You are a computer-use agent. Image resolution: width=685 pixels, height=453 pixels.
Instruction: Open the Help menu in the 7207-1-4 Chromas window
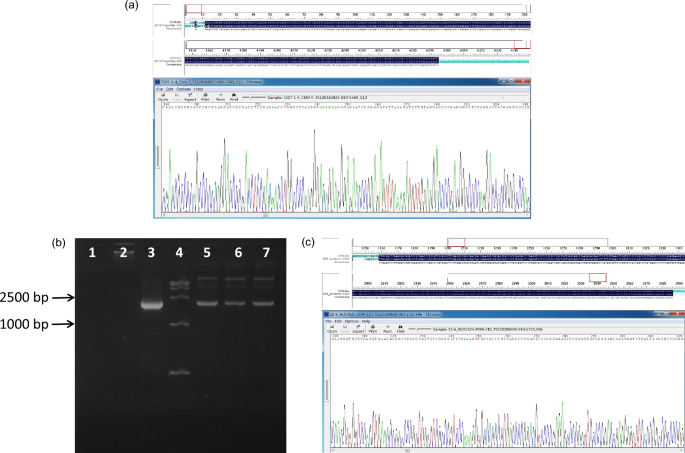tap(198, 89)
